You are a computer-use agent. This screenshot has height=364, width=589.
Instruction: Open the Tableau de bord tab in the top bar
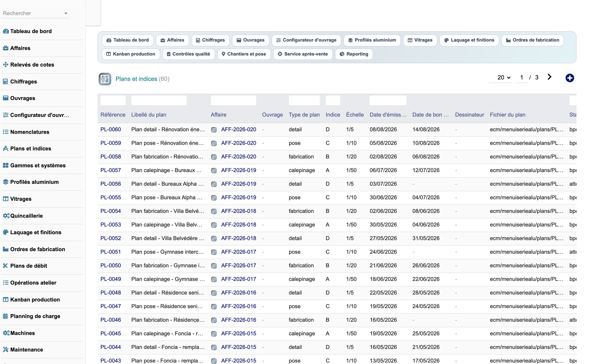(x=127, y=40)
